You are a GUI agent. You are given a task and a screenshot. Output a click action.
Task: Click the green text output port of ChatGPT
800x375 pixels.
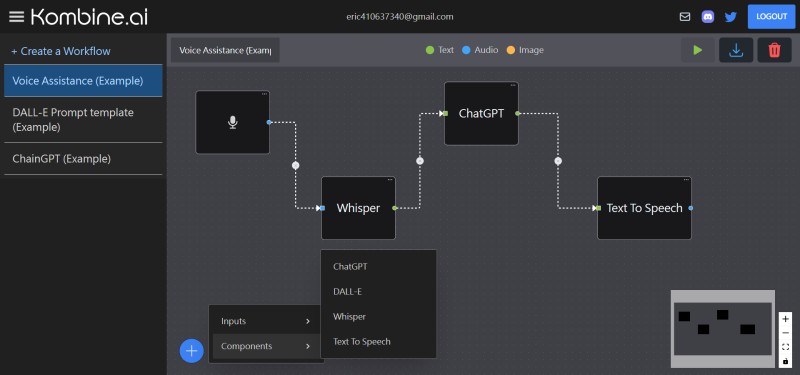click(517, 113)
